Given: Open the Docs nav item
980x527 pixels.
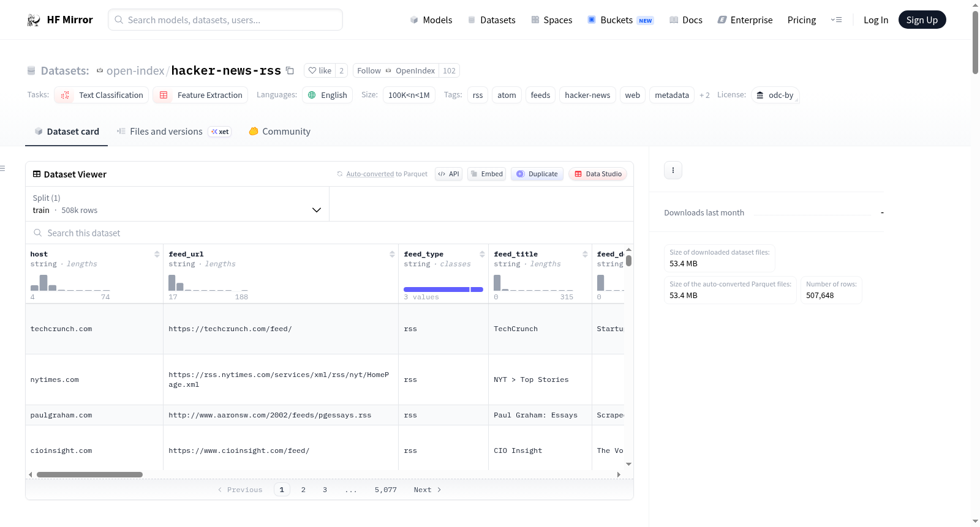Looking at the screenshot, I should pyautogui.click(x=686, y=20).
